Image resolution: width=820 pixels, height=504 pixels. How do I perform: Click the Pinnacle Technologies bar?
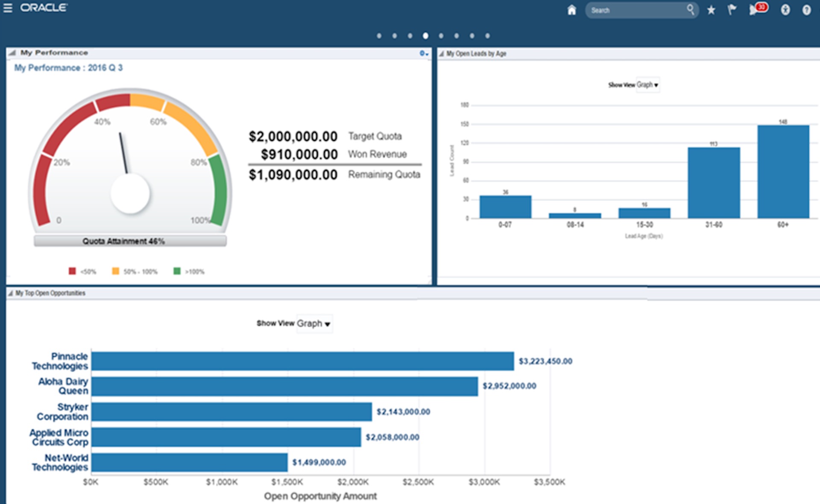303,361
